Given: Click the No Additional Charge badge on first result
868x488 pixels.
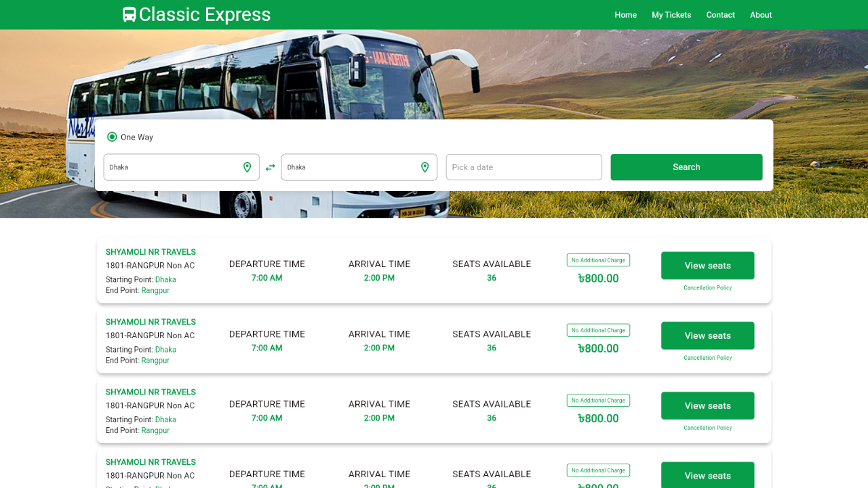Looking at the screenshot, I should click(x=598, y=260).
